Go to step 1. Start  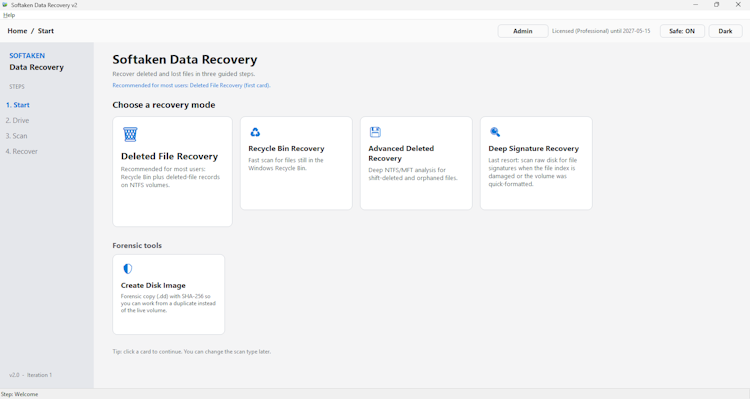18,105
